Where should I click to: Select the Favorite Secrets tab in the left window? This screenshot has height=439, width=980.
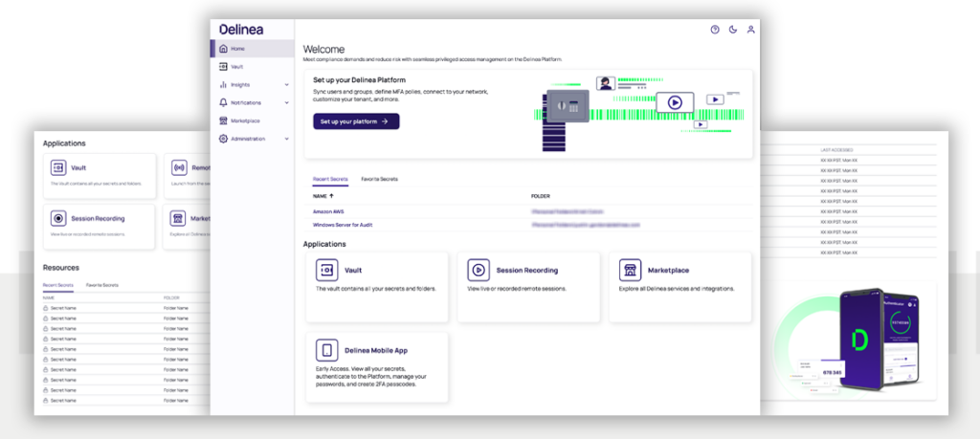point(101,285)
